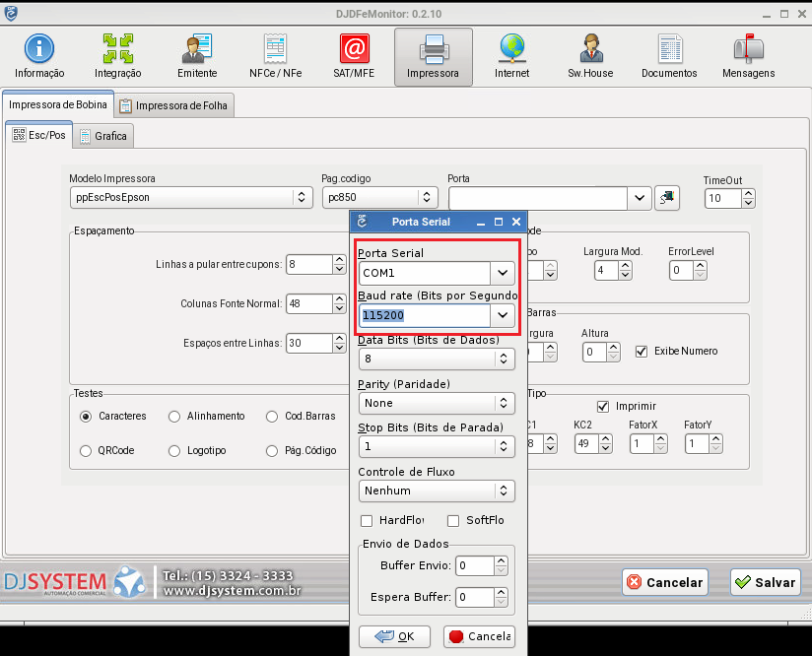
Task: Click the Salvar button
Action: coord(766,582)
